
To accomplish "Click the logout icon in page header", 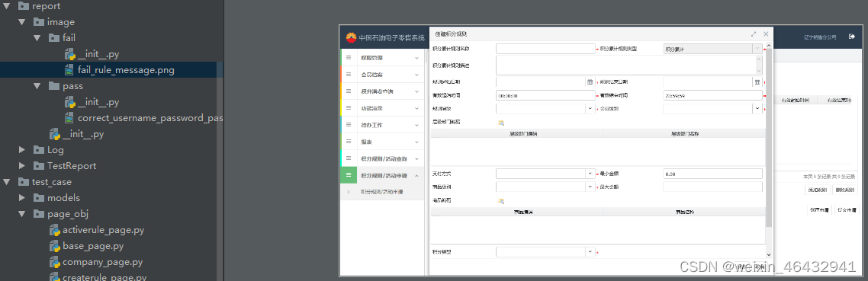I will (851, 37).
